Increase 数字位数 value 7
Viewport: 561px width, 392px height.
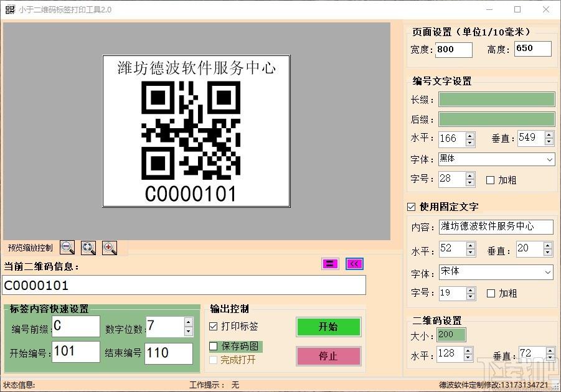tap(189, 322)
